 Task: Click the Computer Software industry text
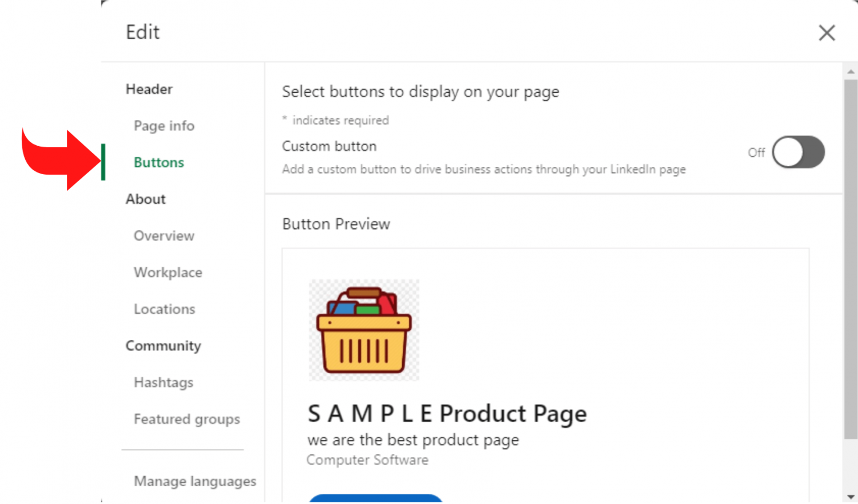point(367,460)
